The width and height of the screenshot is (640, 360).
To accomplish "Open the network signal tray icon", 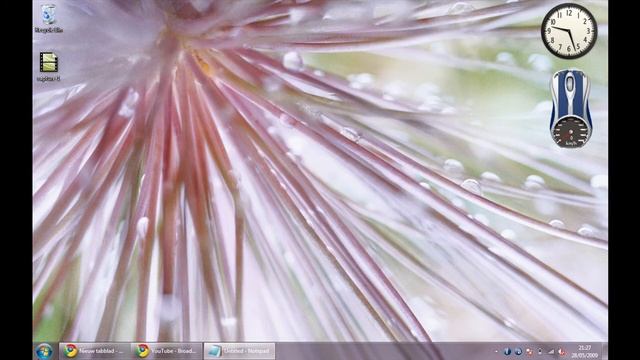I will point(551,351).
